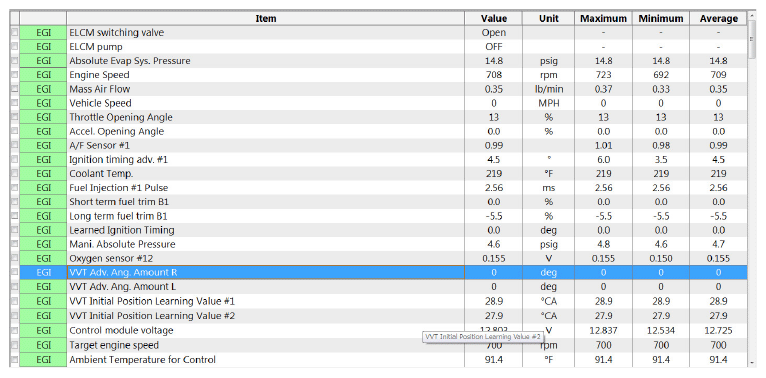Enable checkbox for Coolant Temp. row
This screenshot has height=378, width=766.
pyautogui.click(x=15, y=174)
